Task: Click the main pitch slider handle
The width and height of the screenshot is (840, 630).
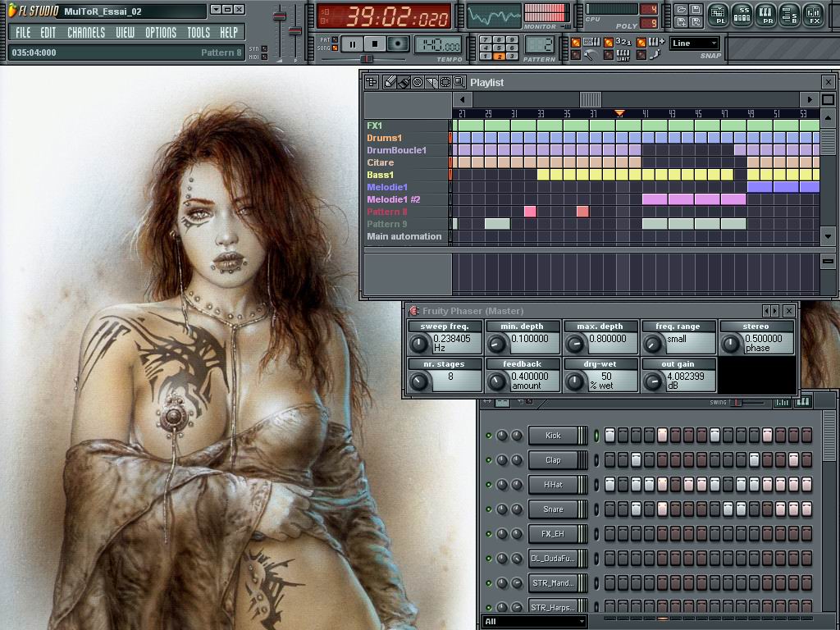Action: point(295,31)
